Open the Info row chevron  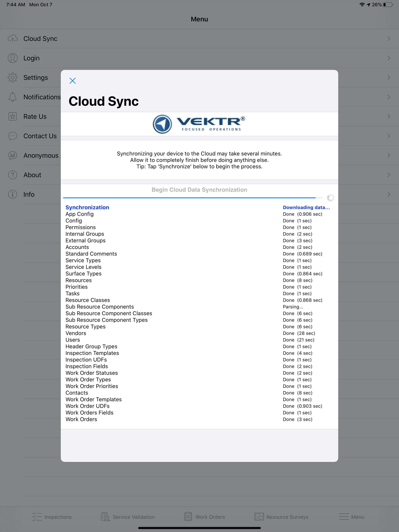click(x=389, y=194)
